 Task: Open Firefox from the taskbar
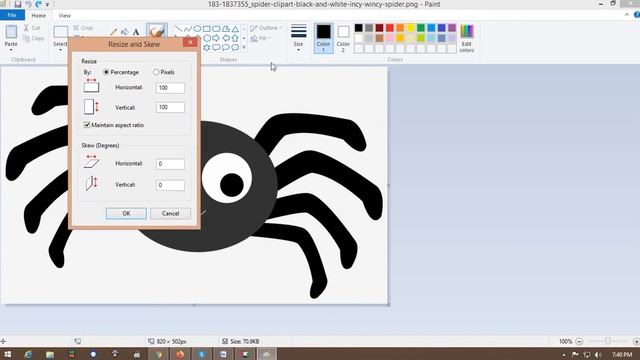point(180,354)
